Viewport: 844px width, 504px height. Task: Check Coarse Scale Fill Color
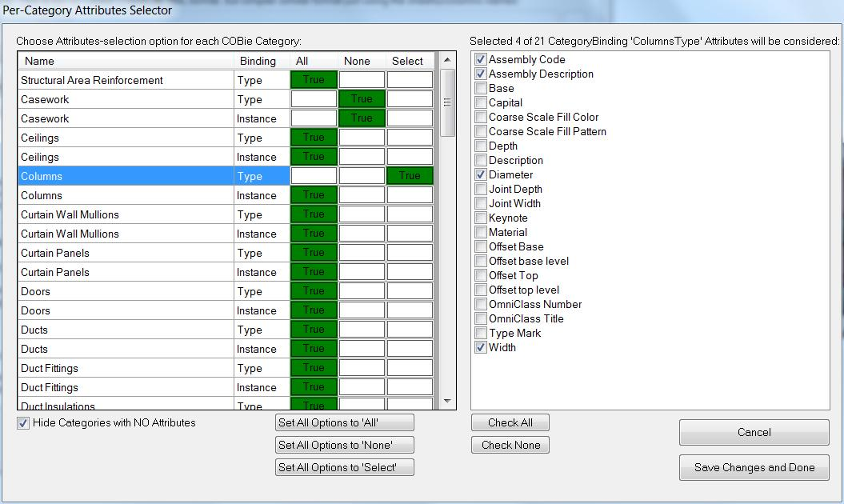tap(481, 117)
